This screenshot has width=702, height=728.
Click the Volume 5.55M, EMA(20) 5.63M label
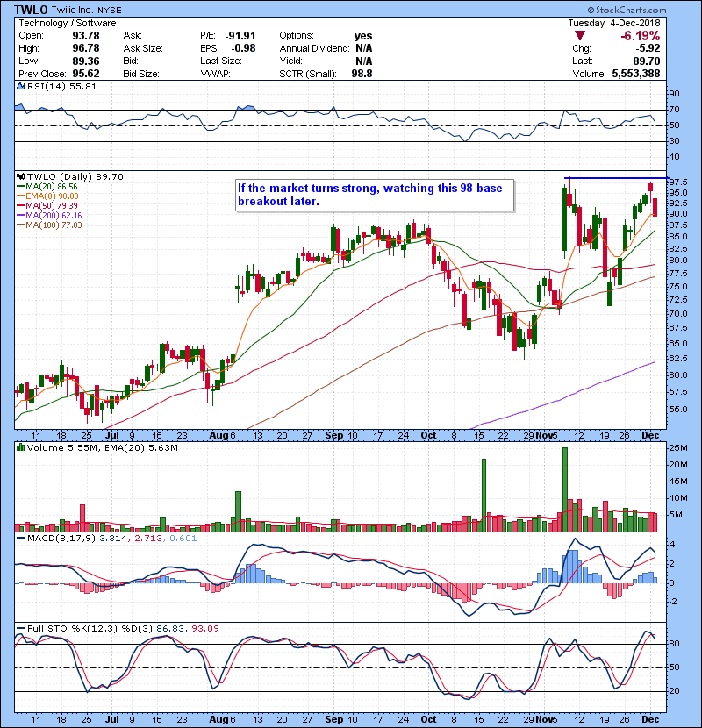tap(102, 448)
